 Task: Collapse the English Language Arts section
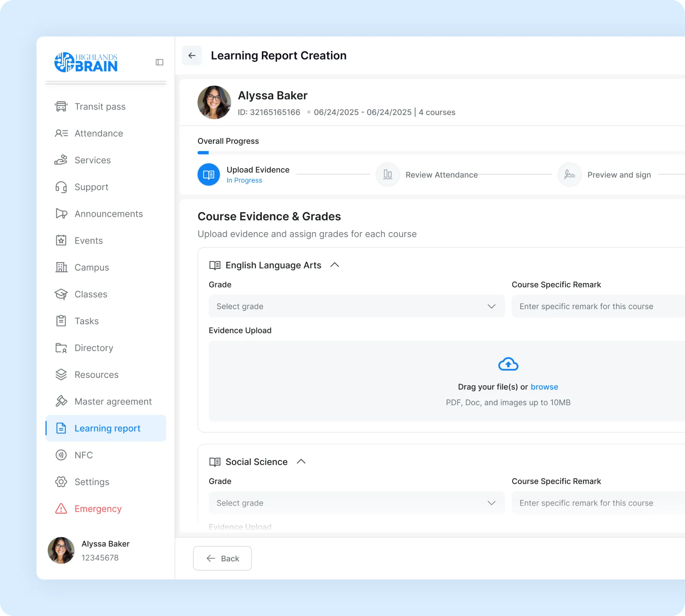click(335, 265)
